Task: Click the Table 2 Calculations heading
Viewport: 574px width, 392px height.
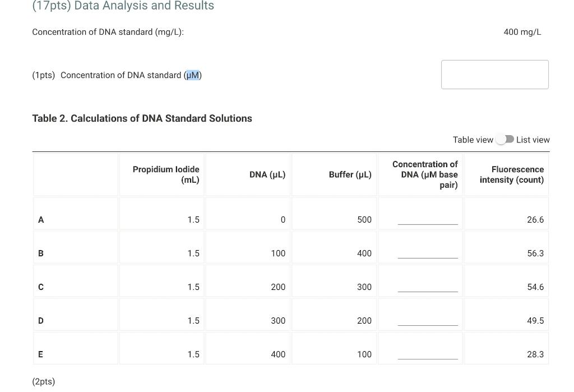Action: (142, 118)
